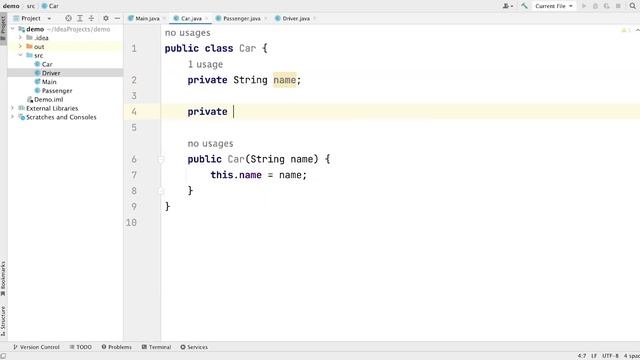
Task: Toggle the Project tool window stripe button
Action: [3, 29]
